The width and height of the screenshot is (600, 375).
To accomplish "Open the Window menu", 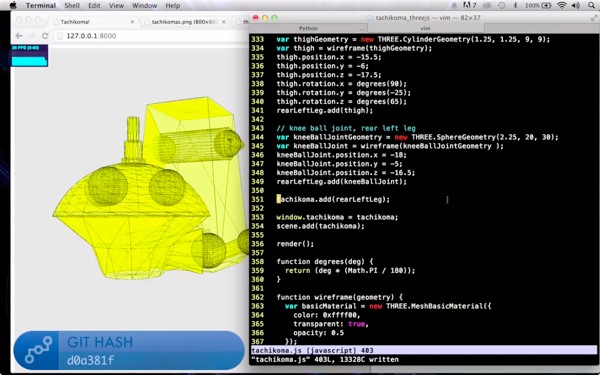I will coord(144,5).
